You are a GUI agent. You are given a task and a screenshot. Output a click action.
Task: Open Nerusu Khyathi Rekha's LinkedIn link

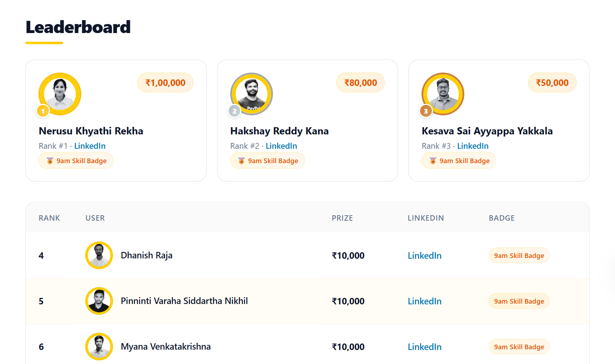90,146
